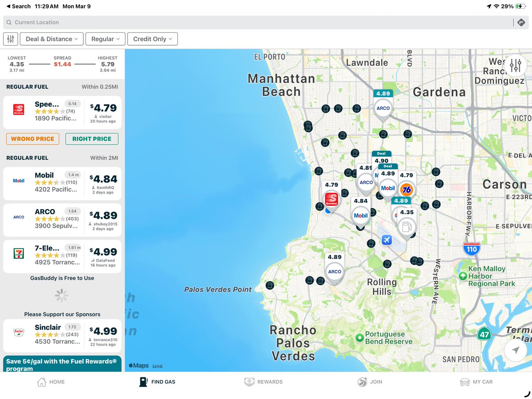
Task: Tap ARCO logo in station list
Action: point(19,217)
